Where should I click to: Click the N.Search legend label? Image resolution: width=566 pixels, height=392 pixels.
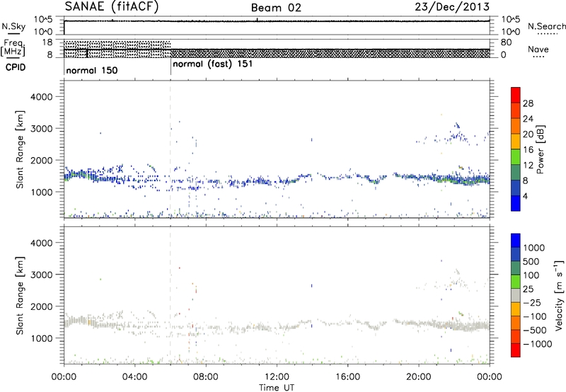[546, 26]
